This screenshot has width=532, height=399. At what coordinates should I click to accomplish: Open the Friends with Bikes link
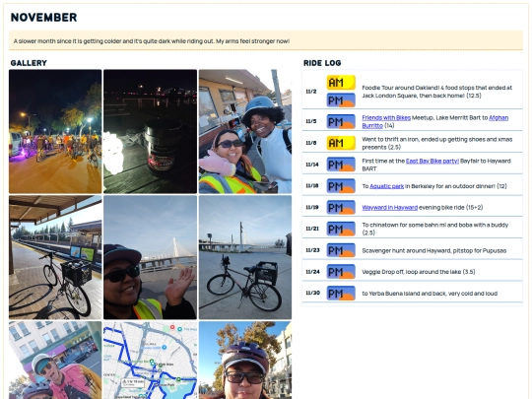pyautogui.click(x=386, y=118)
